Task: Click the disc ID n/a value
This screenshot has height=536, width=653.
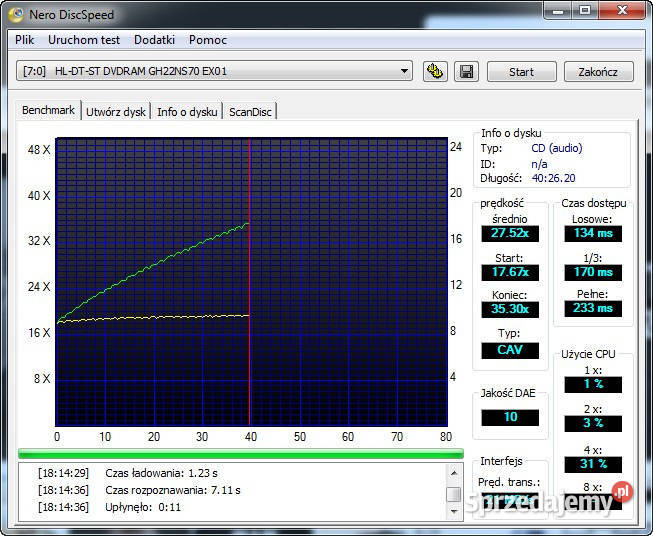Action: pos(539,164)
